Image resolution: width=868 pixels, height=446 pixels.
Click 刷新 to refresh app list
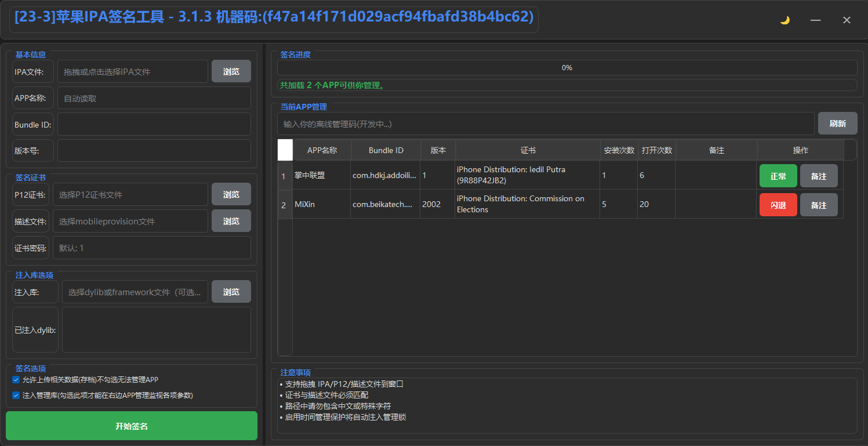837,123
